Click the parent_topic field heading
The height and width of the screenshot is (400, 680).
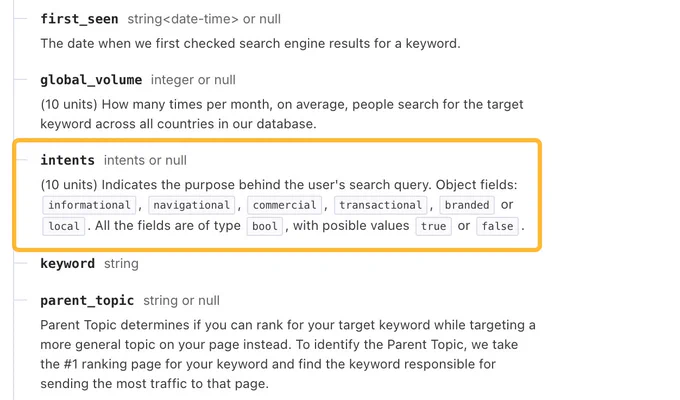coord(87,300)
